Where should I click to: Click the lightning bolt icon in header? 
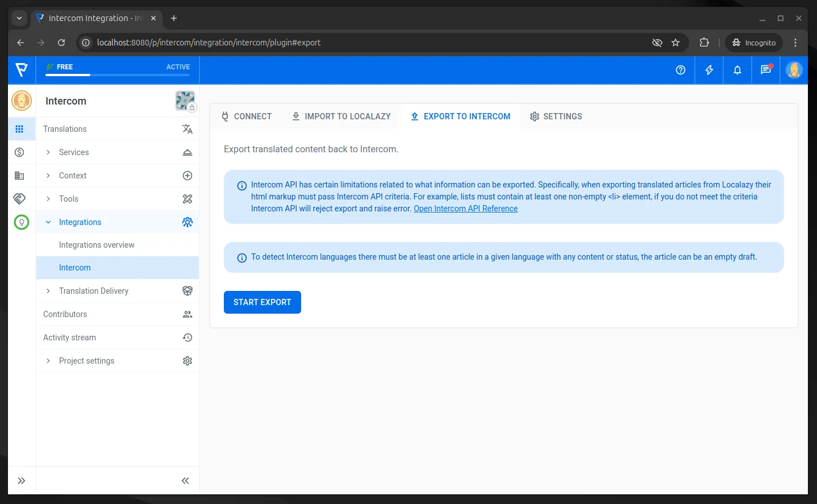pos(708,70)
